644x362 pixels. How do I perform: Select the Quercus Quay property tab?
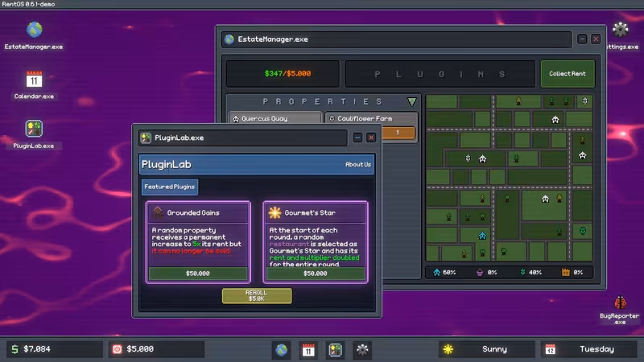[275, 118]
